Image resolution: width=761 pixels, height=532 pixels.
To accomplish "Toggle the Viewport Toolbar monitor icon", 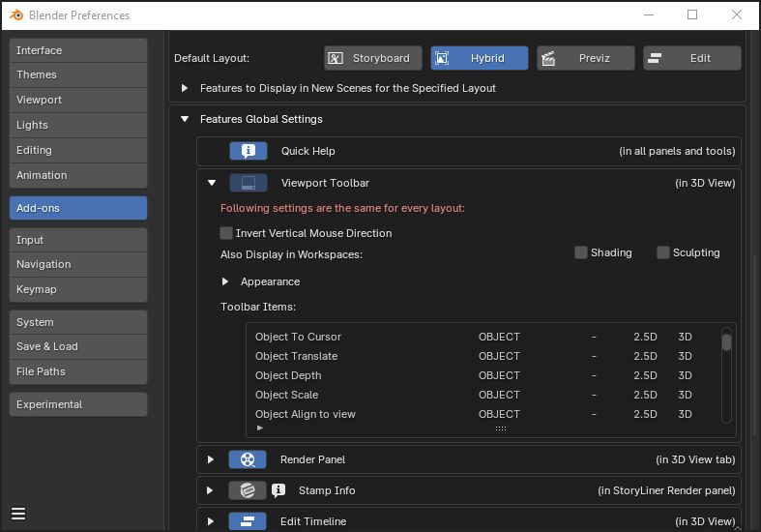I will pos(248,183).
